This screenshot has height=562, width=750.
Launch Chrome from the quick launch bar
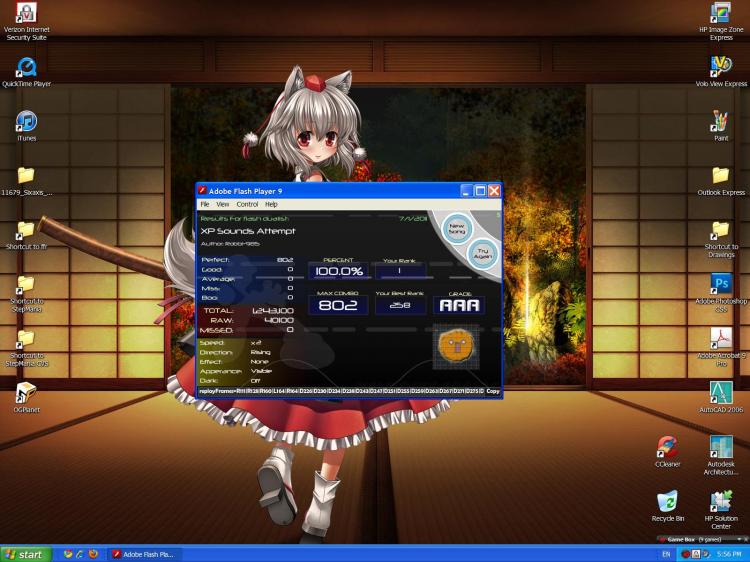[67, 554]
